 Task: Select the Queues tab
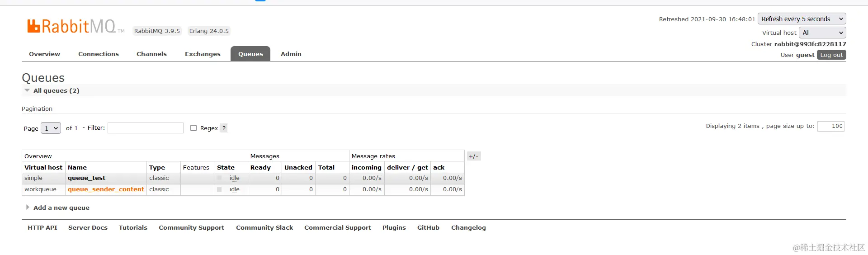tap(250, 54)
